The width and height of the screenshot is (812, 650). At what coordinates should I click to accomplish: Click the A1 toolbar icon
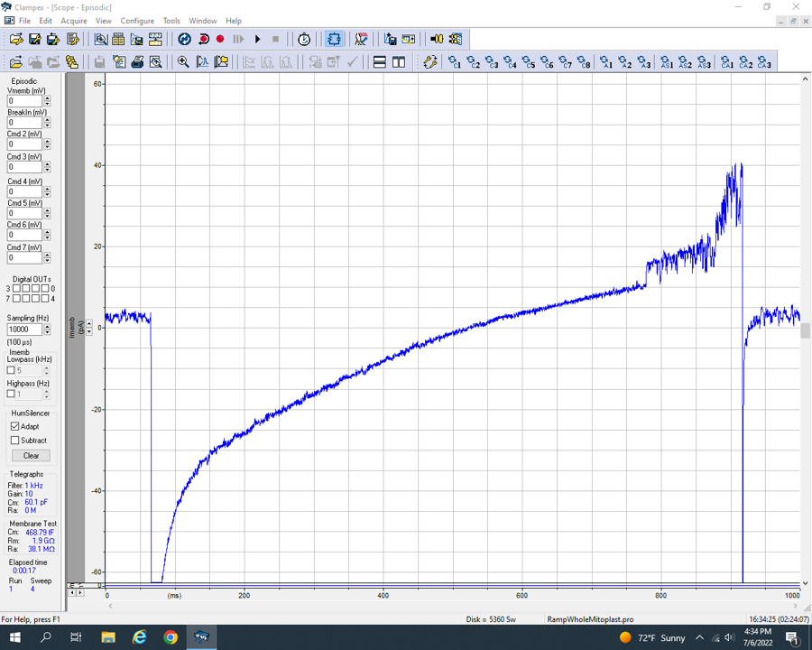tap(606, 62)
